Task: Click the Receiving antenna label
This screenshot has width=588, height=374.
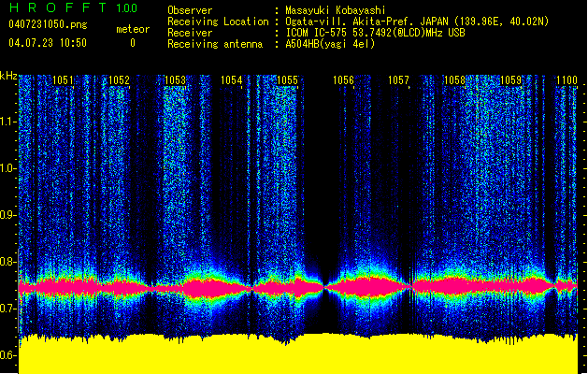Action: click(x=215, y=44)
